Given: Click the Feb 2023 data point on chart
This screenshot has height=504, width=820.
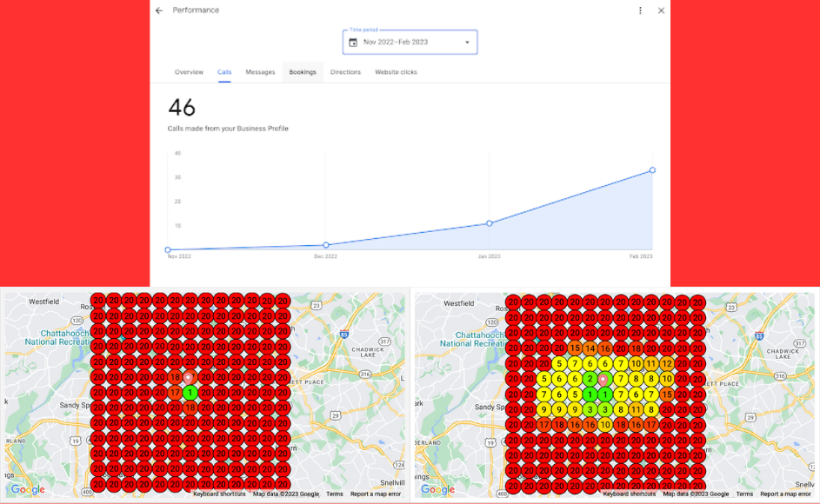Looking at the screenshot, I should click(652, 170).
